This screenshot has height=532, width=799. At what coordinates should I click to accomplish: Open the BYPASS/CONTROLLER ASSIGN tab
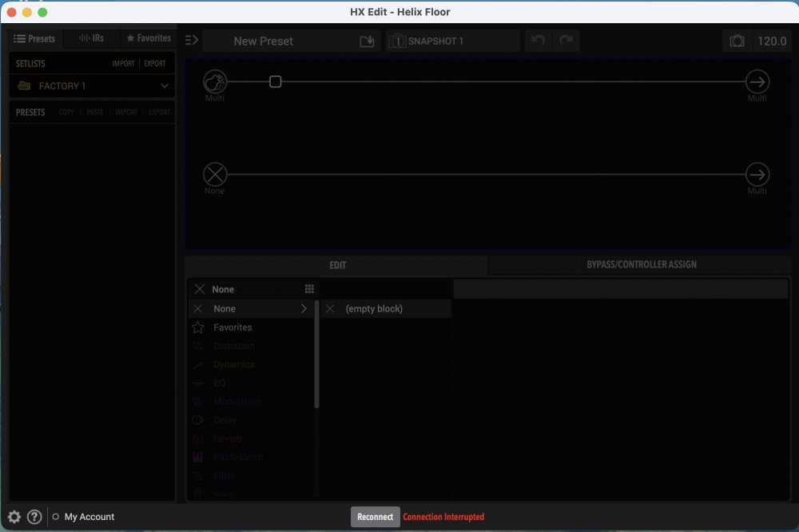641,264
